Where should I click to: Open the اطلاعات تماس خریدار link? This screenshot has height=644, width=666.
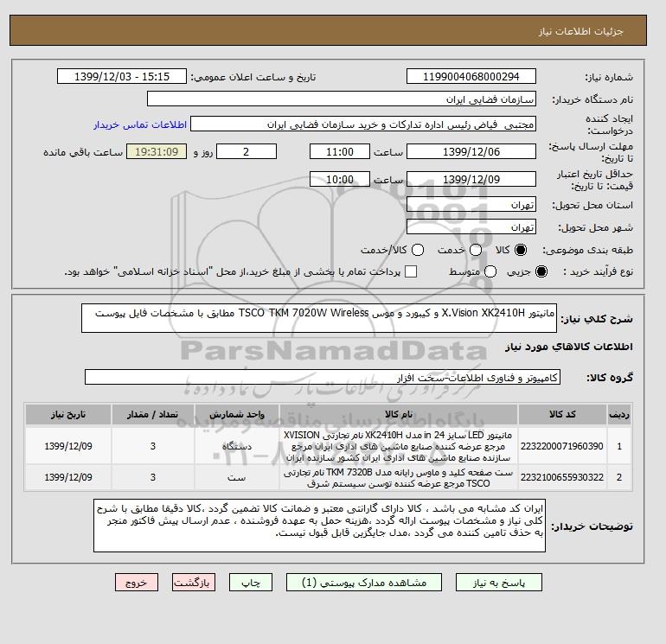tap(140, 124)
